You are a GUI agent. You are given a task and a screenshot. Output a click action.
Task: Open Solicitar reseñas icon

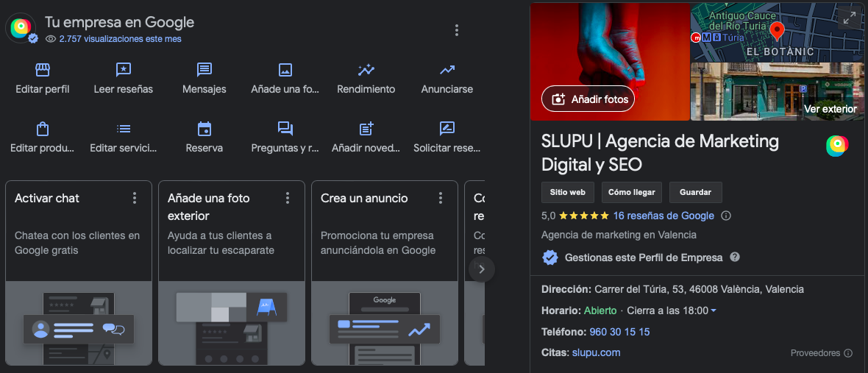tap(447, 129)
